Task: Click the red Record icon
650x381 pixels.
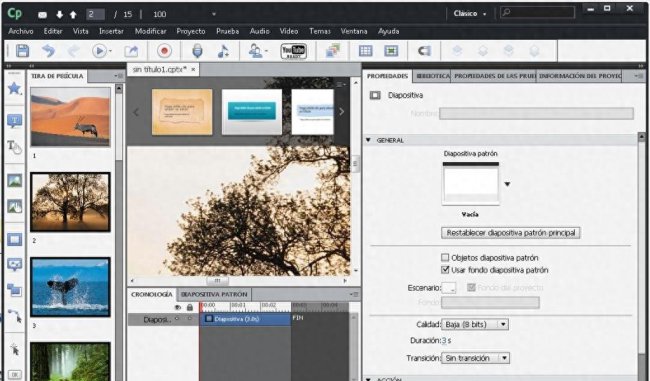Action: pos(164,51)
